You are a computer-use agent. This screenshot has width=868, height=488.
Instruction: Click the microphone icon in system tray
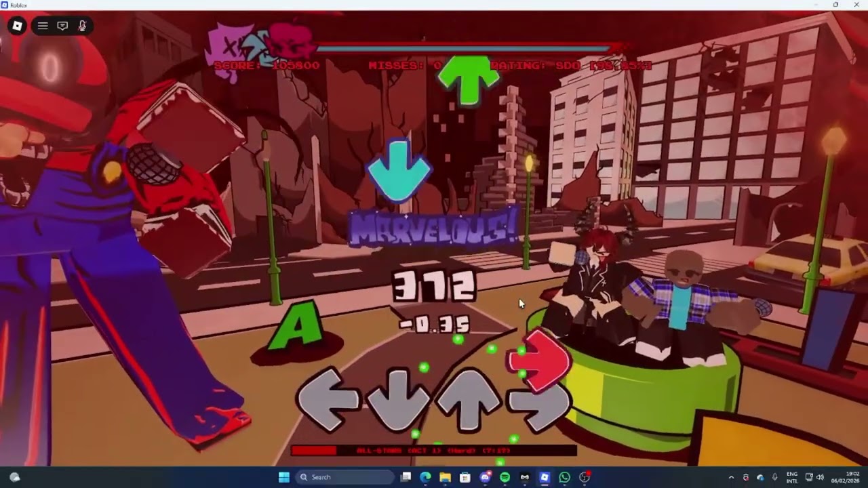pos(774,477)
